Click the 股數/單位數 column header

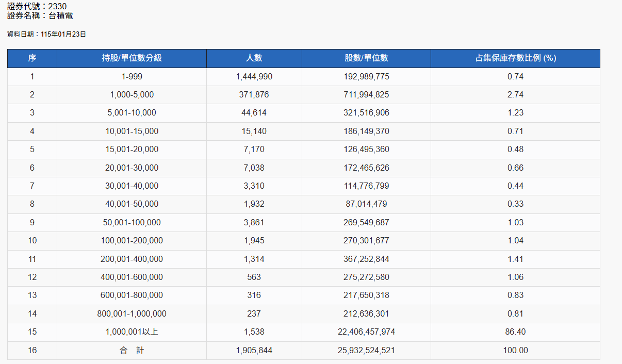pyautogui.click(x=366, y=58)
